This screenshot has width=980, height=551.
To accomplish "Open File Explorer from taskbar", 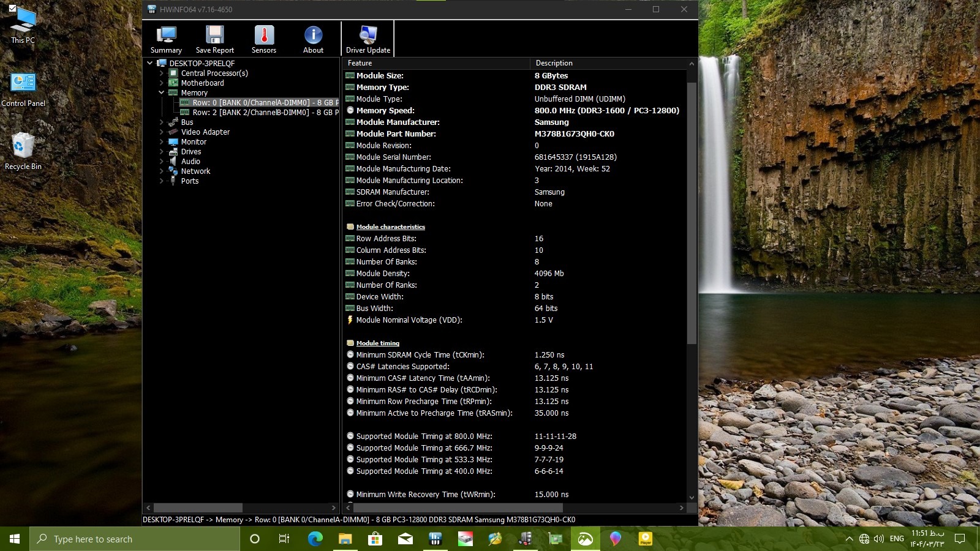I will 345,539.
